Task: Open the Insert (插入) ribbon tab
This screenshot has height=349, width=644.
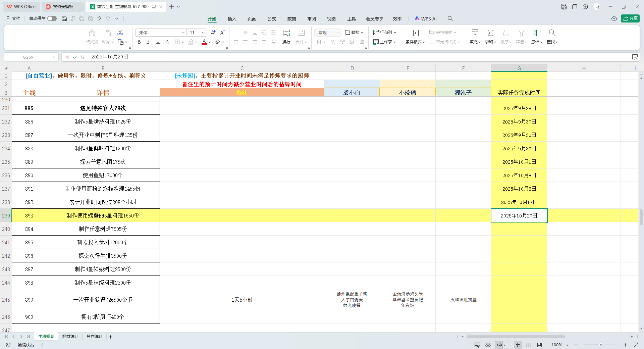Action: pyautogui.click(x=232, y=19)
